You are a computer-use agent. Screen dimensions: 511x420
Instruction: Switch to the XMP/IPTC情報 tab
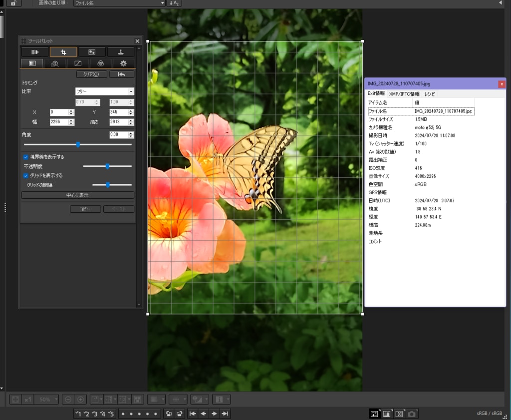[404, 94]
